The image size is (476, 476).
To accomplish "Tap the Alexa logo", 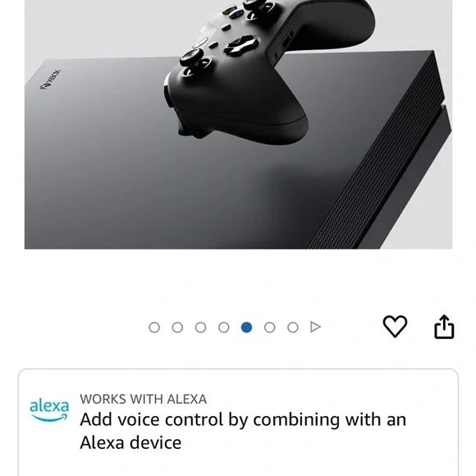I will click(x=49, y=410).
